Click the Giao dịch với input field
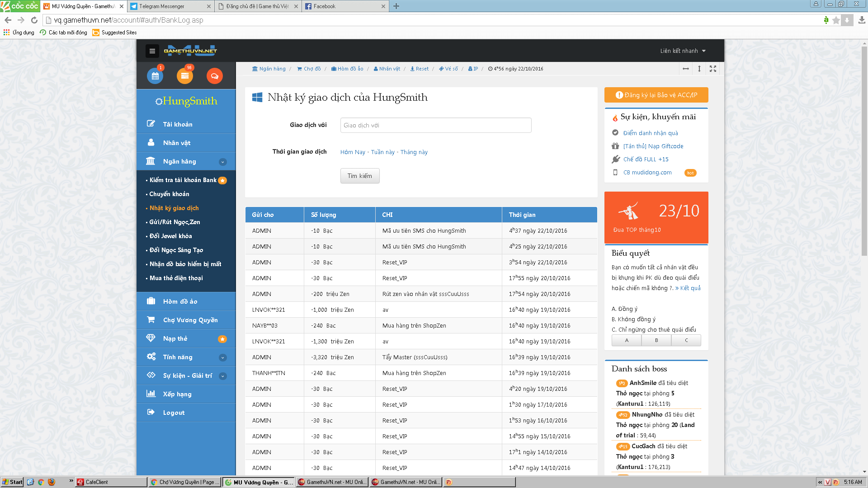This screenshot has height=488, width=868. (x=435, y=125)
